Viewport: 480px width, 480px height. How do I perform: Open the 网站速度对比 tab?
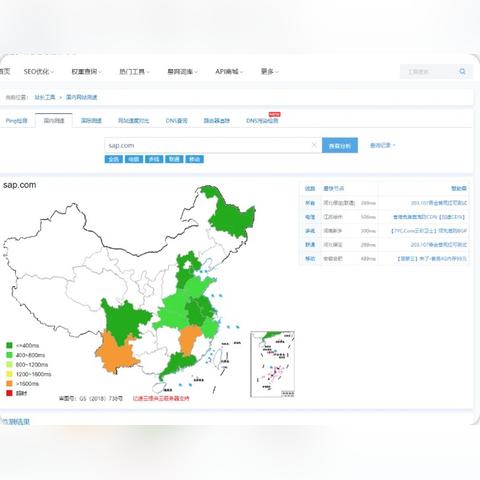coord(133,121)
